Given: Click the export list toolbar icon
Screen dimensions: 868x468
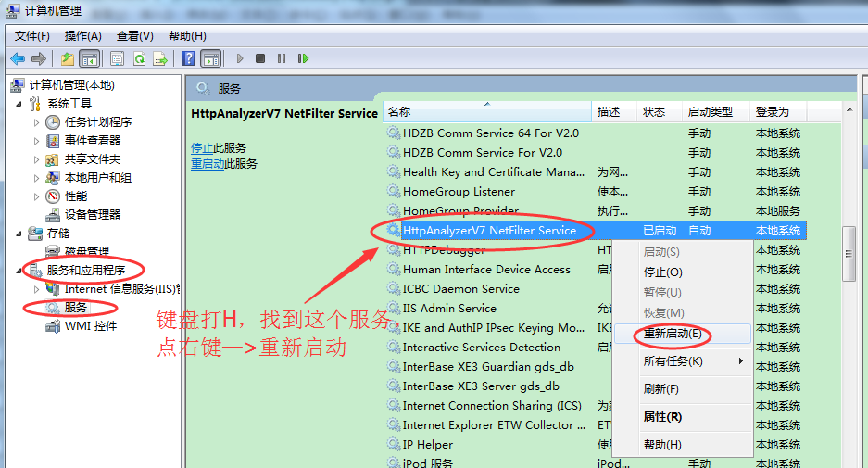Looking at the screenshot, I should (x=159, y=58).
